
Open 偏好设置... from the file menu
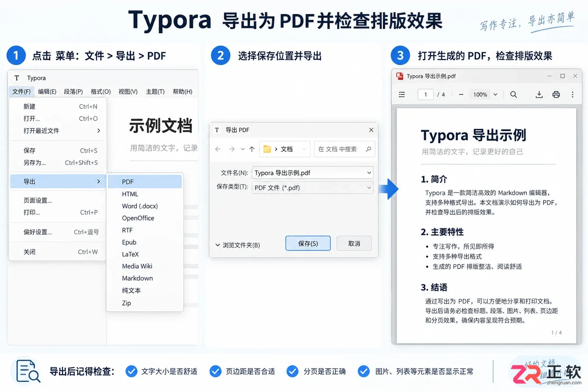pos(58,232)
